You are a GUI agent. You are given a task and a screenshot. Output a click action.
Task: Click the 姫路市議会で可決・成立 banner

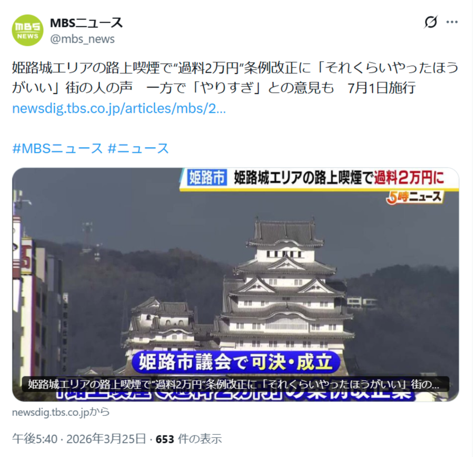tap(235, 362)
